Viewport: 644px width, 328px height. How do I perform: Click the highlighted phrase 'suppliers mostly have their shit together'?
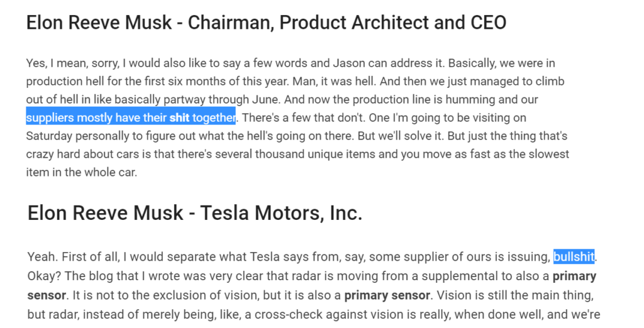pos(131,118)
